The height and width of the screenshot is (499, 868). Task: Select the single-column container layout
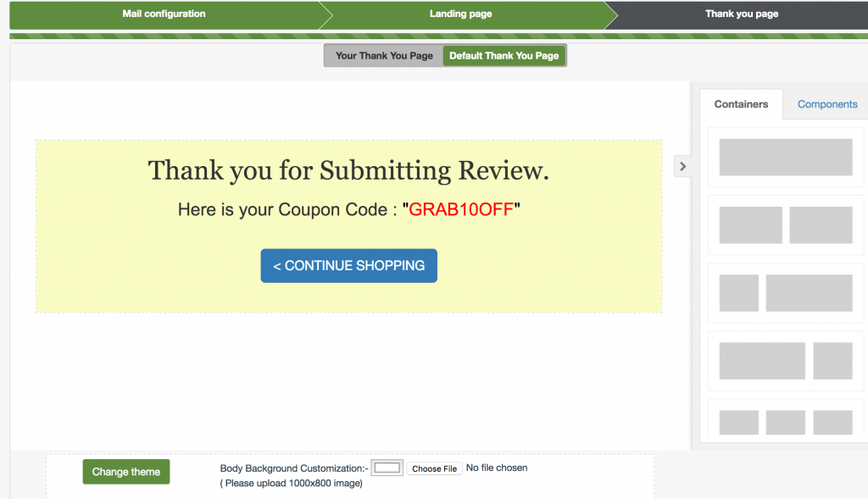786,157
